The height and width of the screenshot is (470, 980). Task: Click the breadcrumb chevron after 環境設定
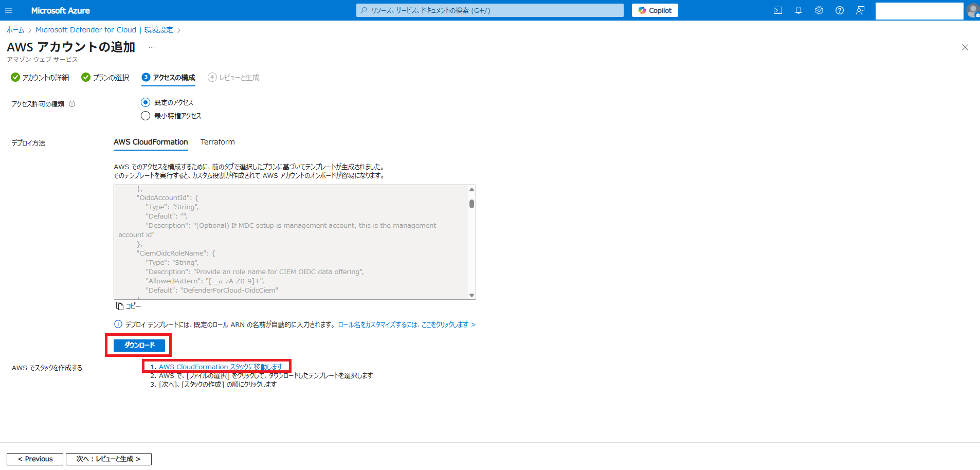179,30
